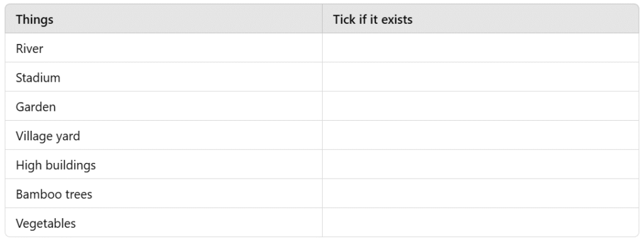The width and height of the screenshot is (644, 239).
Task: Select the 'Village yard' label cell
Action: pyautogui.click(x=164, y=135)
